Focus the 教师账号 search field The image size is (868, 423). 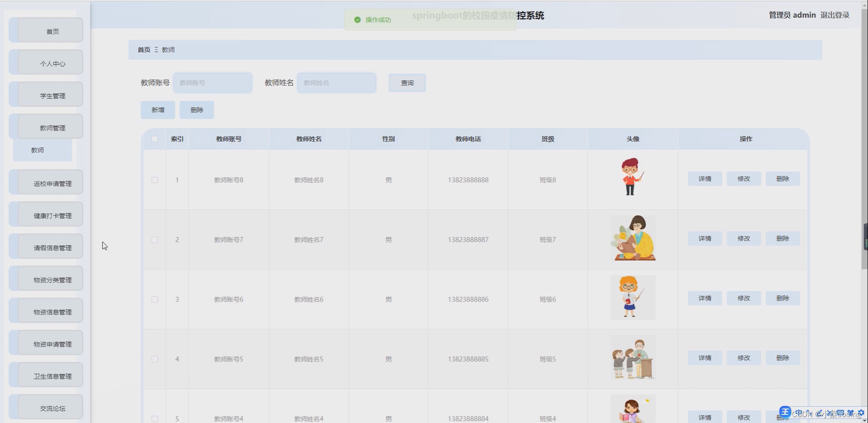click(x=213, y=83)
